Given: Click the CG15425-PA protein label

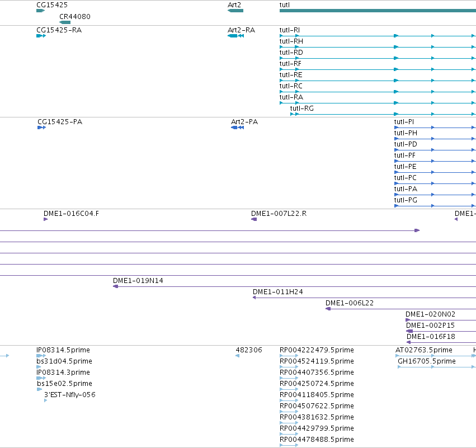Looking at the screenshot, I should tap(60, 122).
